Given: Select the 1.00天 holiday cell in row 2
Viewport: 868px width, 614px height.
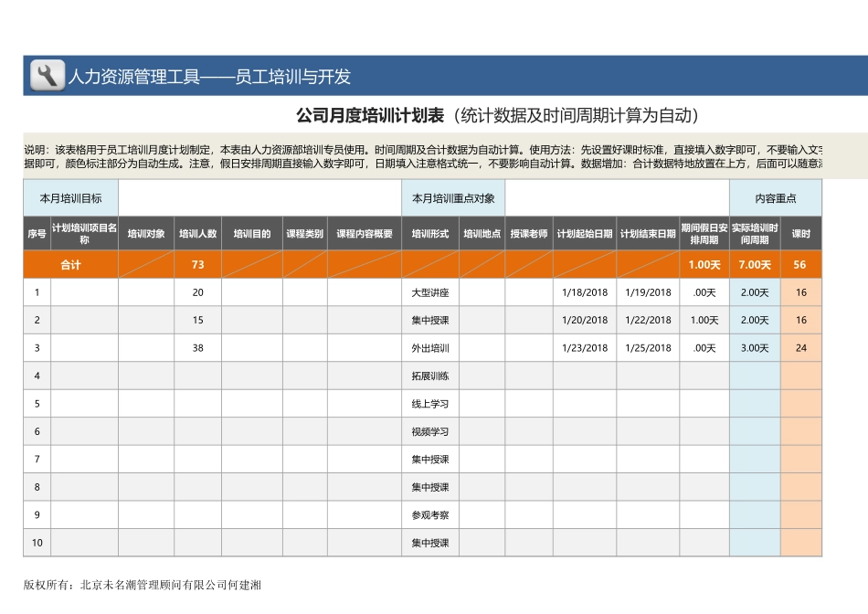Looking at the screenshot, I should pos(704,320).
